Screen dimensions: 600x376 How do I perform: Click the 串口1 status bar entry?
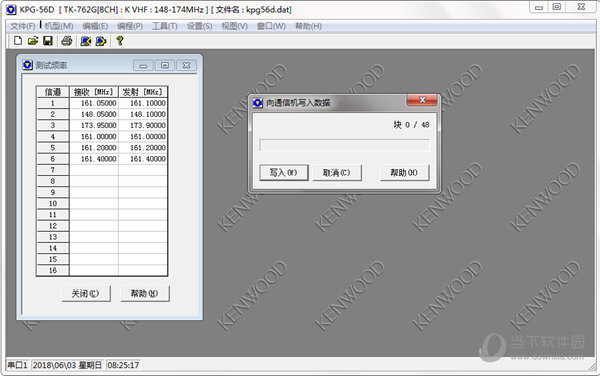coord(18,365)
